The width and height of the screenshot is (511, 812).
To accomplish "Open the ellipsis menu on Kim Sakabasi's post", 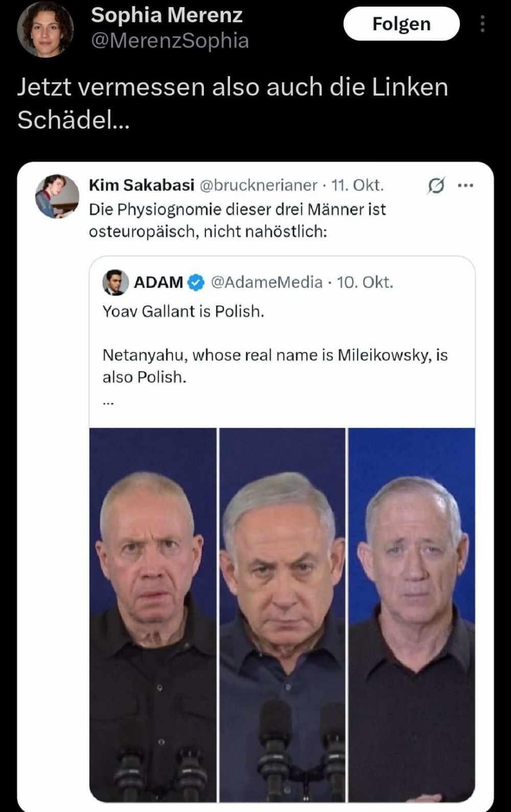I will [466, 185].
